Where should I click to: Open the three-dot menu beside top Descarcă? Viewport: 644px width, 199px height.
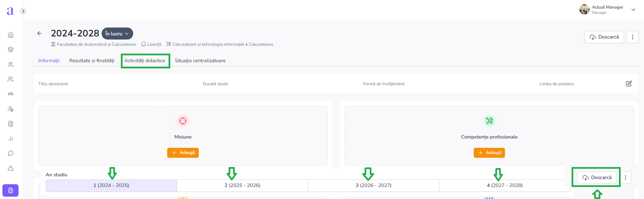(x=632, y=37)
